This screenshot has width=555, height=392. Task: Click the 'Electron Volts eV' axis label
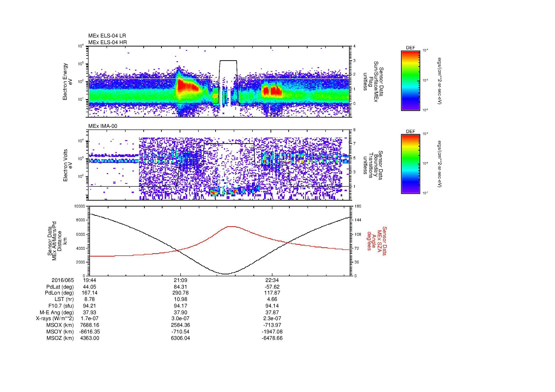68,166
